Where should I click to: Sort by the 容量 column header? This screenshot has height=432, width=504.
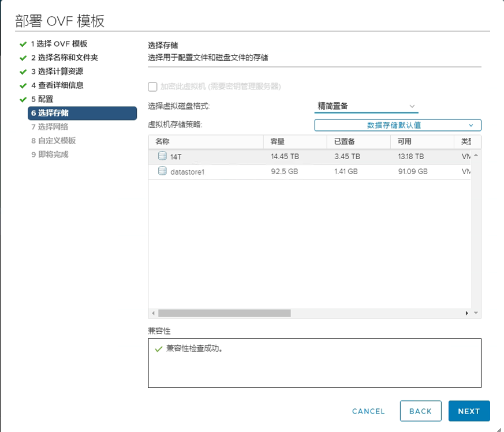(x=277, y=142)
